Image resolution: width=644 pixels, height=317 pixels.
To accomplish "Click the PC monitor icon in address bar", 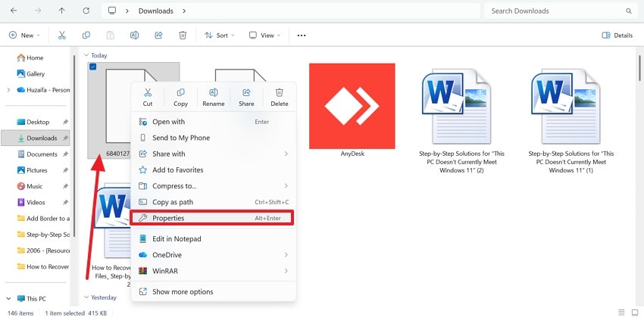I will [x=111, y=11].
